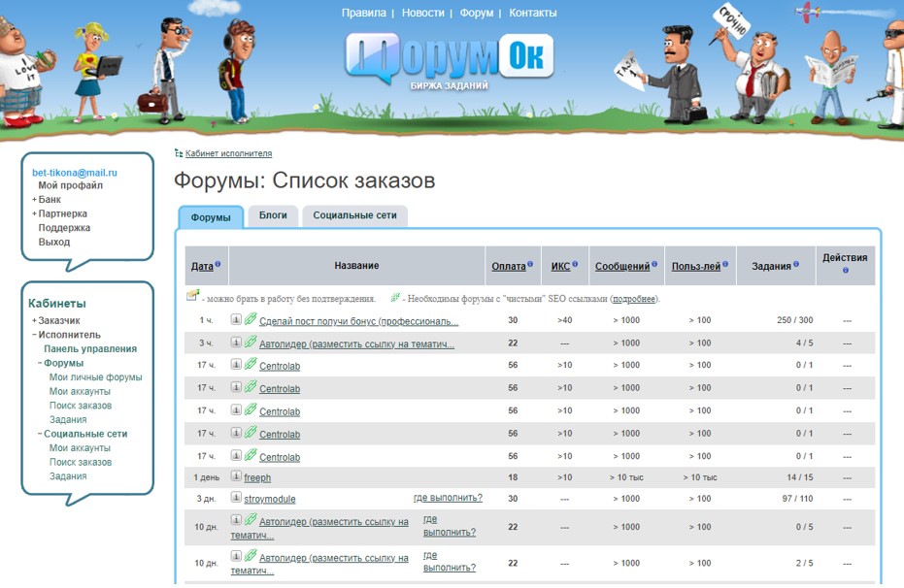Viewport: 904px width, 588px height.
Task: Open Мои личные форумы
Action: (96, 377)
